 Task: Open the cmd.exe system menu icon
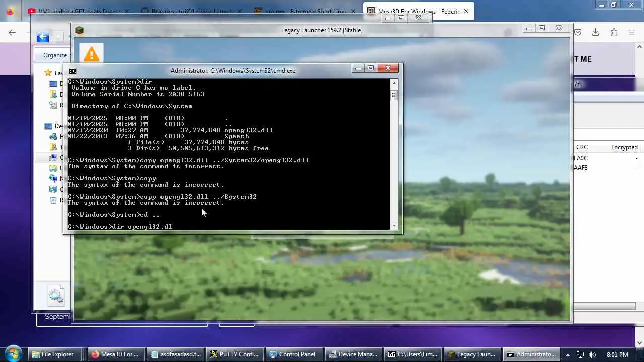click(x=73, y=71)
